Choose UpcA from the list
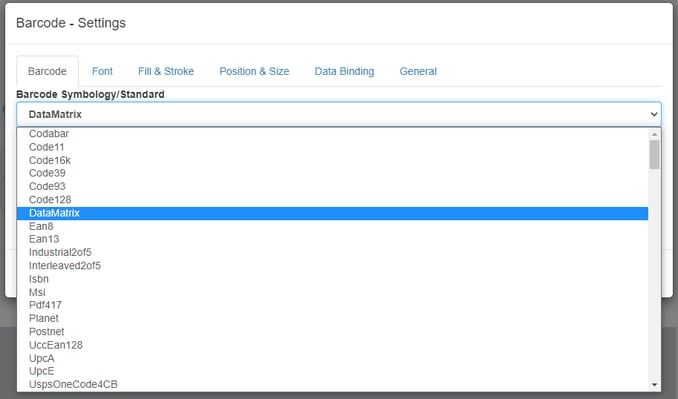The image size is (678, 399). [332, 358]
